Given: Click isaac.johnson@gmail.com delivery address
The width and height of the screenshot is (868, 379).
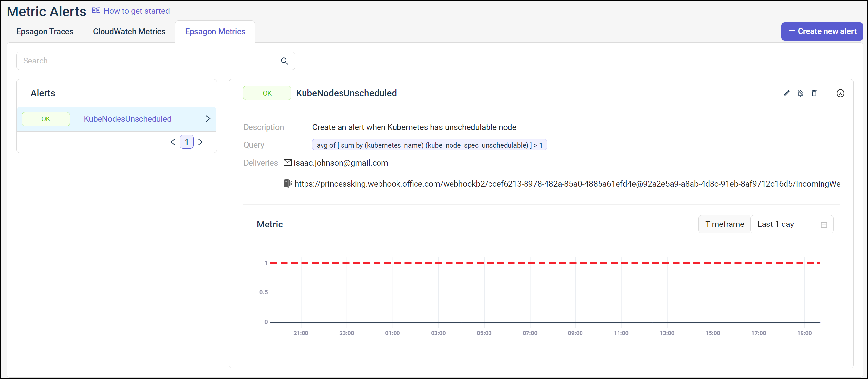Looking at the screenshot, I should (x=341, y=163).
